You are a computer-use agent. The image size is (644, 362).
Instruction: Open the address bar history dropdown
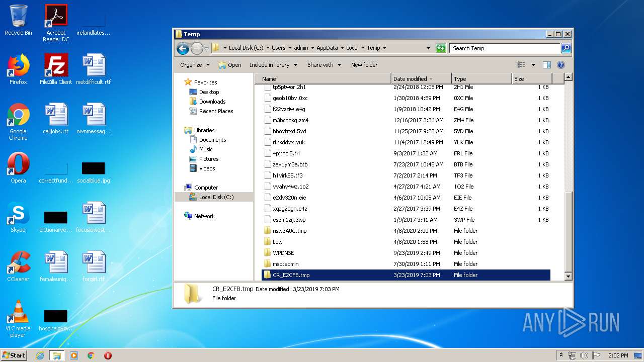(x=428, y=48)
